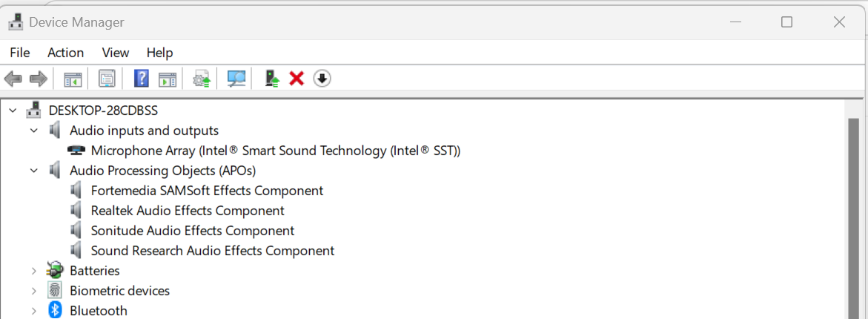The width and height of the screenshot is (868, 319).
Task: Select the Microphone Array (Intel SST) device
Action: tap(275, 151)
